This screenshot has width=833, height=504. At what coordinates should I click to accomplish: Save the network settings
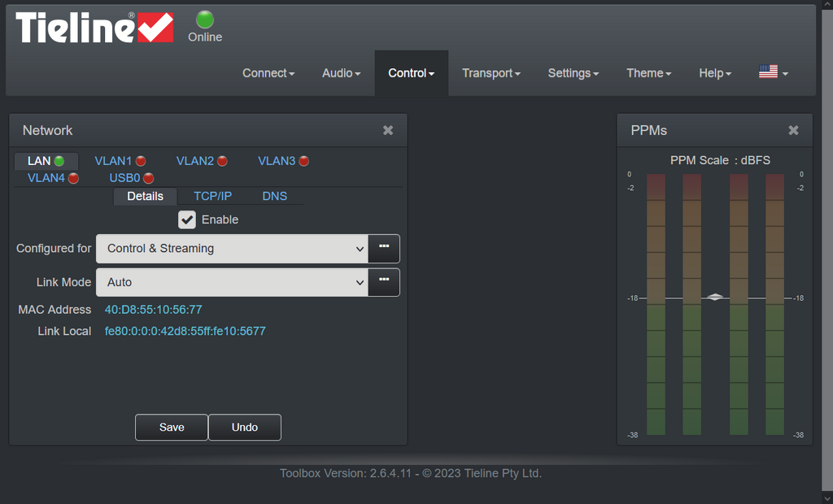coord(172,427)
